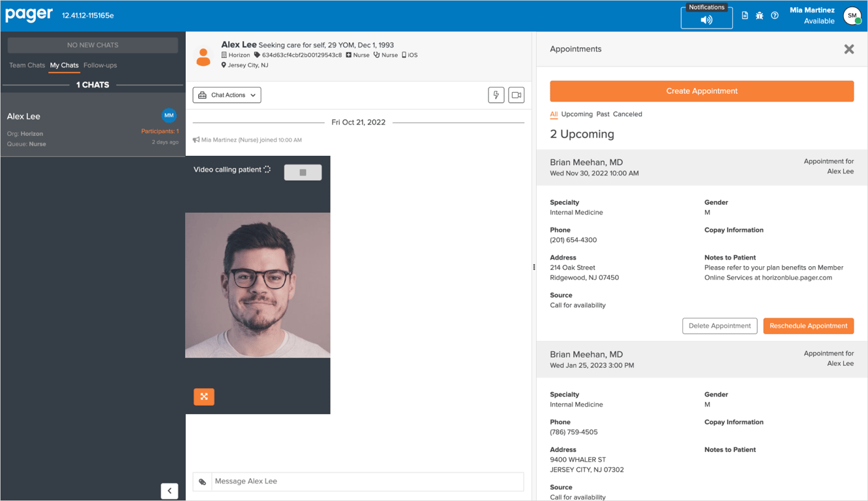Image resolution: width=868 pixels, height=501 pixels.
Task: Click the 'Participants: 1' label
Action: point(160,131)
